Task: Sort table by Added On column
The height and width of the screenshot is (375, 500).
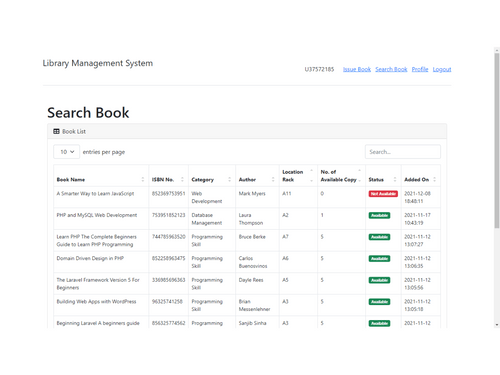Action: point(421,176)
